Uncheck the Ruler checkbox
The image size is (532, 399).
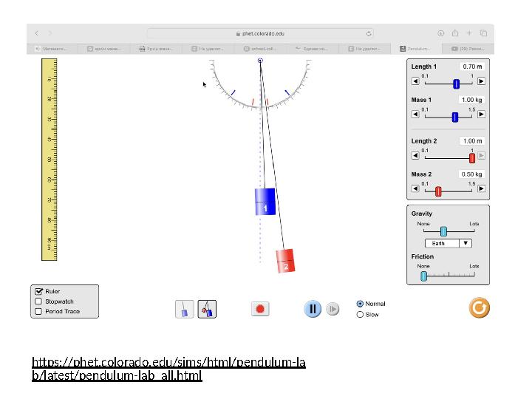coord(38,291)
